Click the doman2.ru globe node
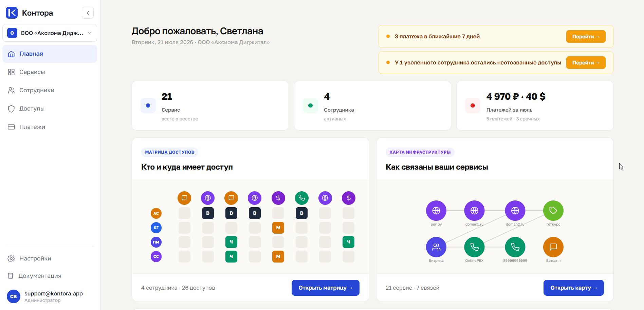The height and width of the screenshot is (310, 644). point(515,211)
